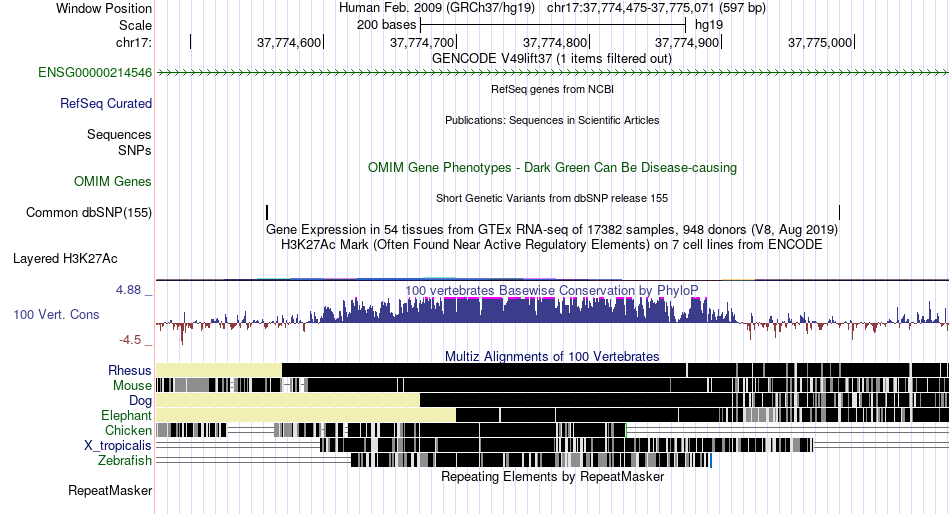Click the GENCODE V49lift37 track title
The width and height of the screenshot is (950, 514).
tap(552, 59)
